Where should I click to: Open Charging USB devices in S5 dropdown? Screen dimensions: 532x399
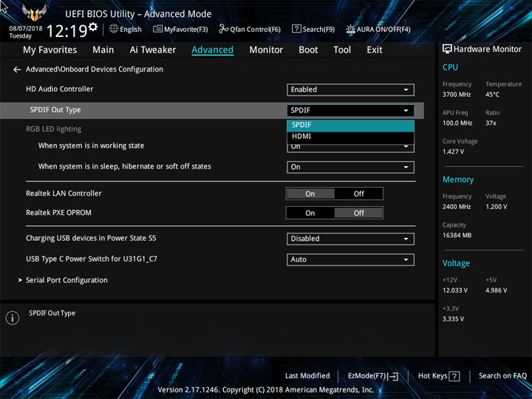(350, 239)
